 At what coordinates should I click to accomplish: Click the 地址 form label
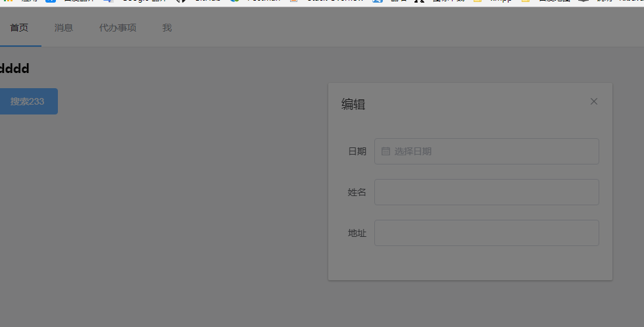[357, 233]
